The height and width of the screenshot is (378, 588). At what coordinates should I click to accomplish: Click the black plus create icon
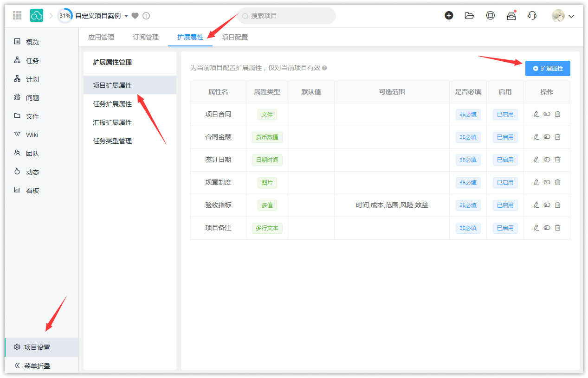pos(449,15)
